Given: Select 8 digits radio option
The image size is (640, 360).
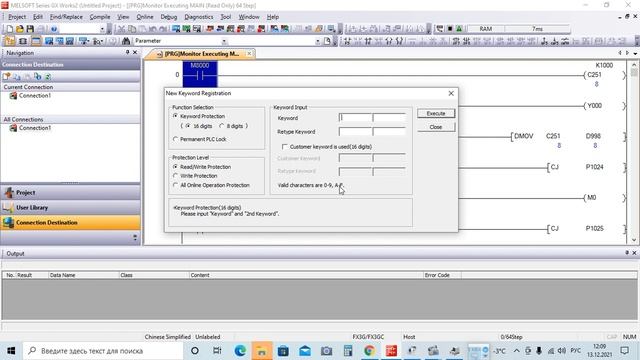Looking at the screenshot, I should (222, 126).
